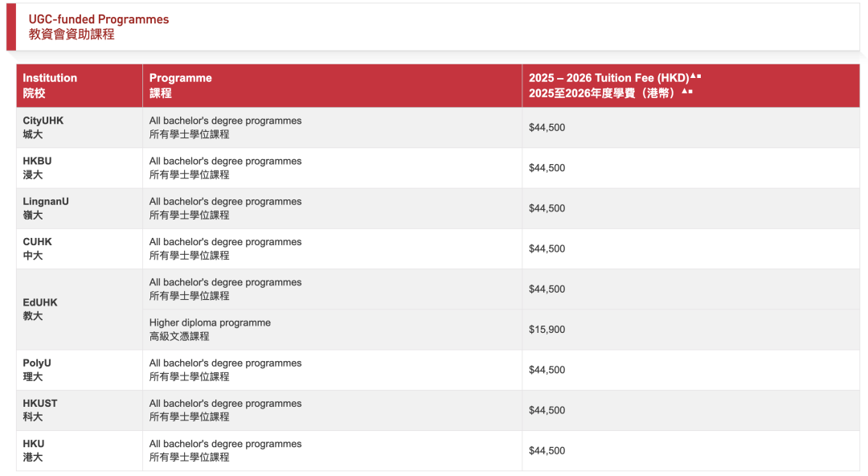Select the CUHK institution cell

pyautogui.click(x=80, y=248)
